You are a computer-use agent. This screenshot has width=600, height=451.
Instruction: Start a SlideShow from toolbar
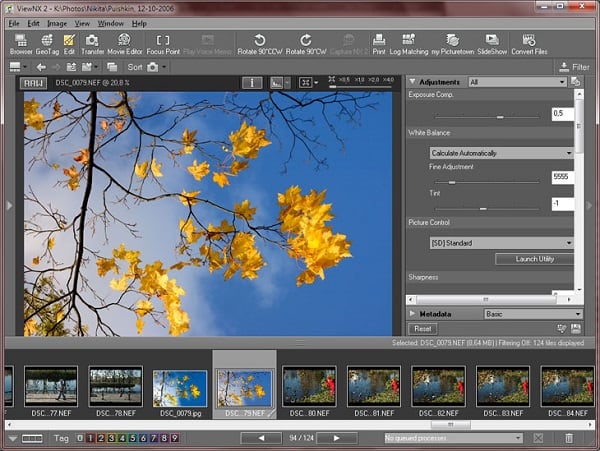click(x=492, y=44)
